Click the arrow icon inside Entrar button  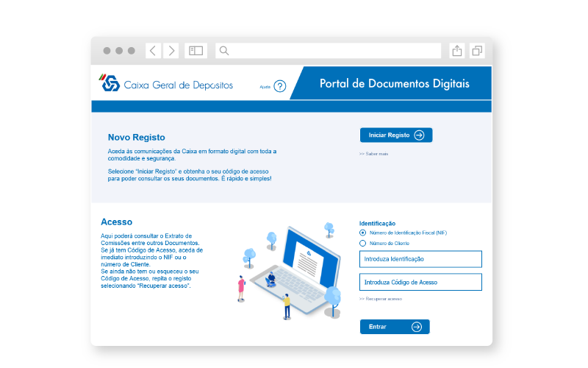coord(417,327)
